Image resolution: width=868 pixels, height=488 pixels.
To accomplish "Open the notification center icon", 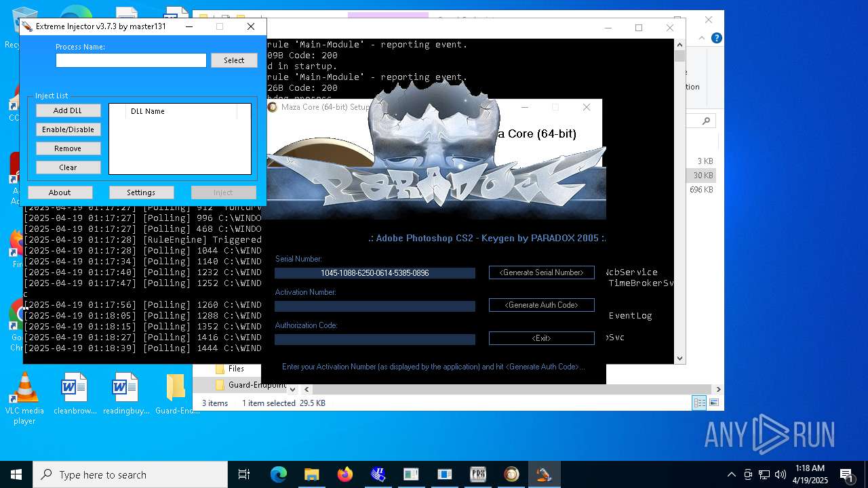I will 846,474.
